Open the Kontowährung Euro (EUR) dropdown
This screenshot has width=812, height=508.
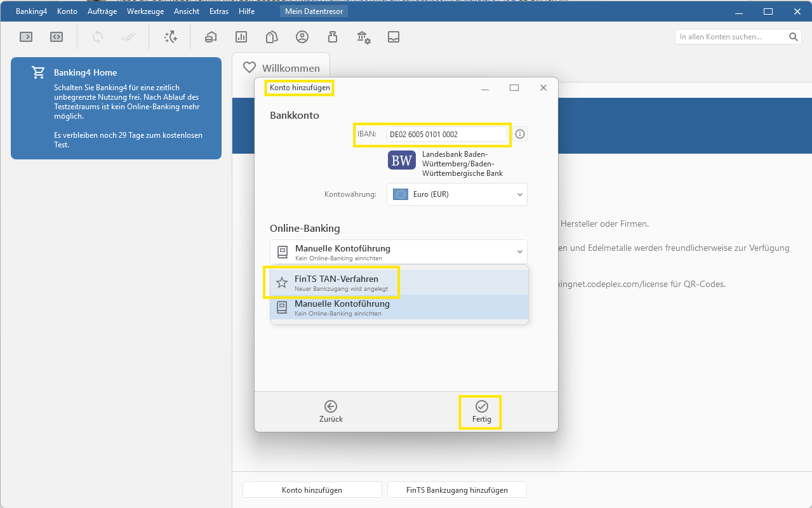(x=457, y=194)
